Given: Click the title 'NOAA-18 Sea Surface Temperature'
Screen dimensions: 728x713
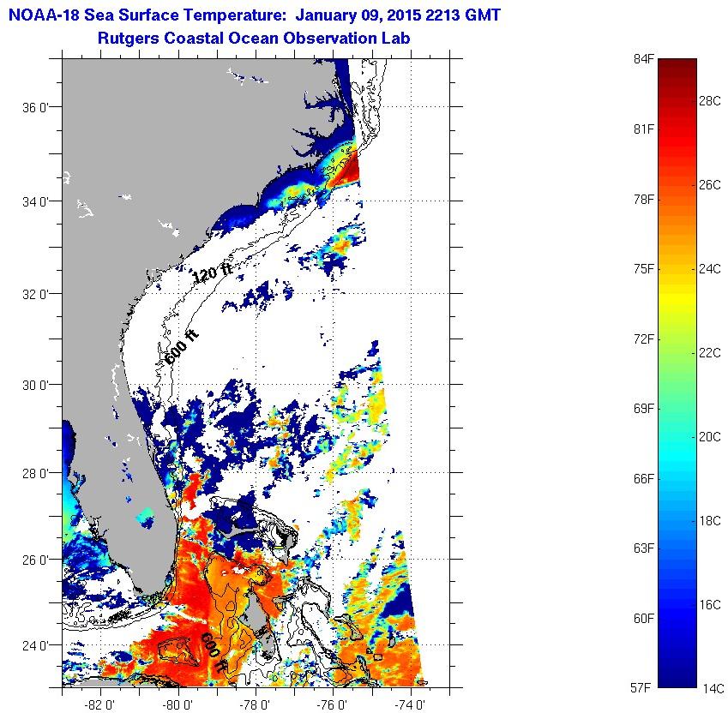Looking at the screenshot, I should pos(147,15).
